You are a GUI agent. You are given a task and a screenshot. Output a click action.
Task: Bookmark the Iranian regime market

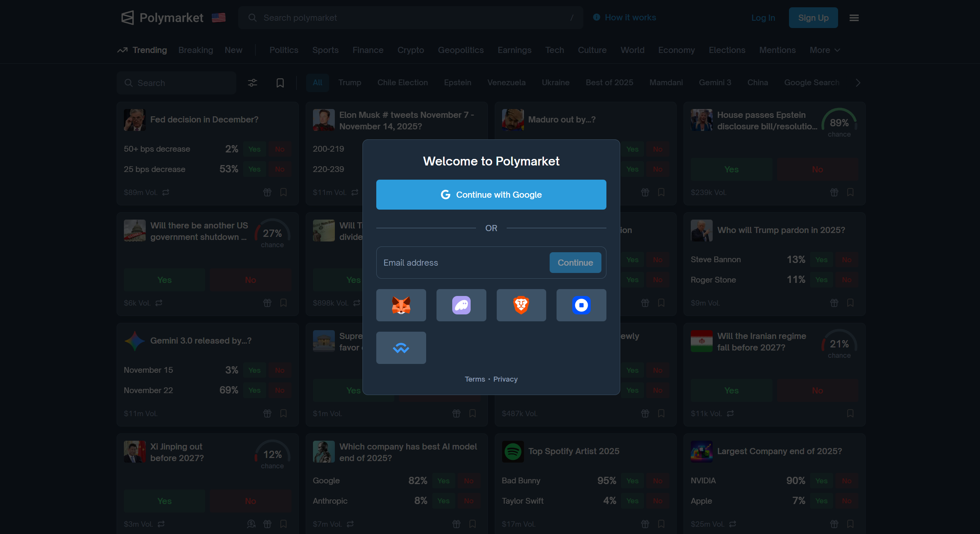tap(850, 413)
